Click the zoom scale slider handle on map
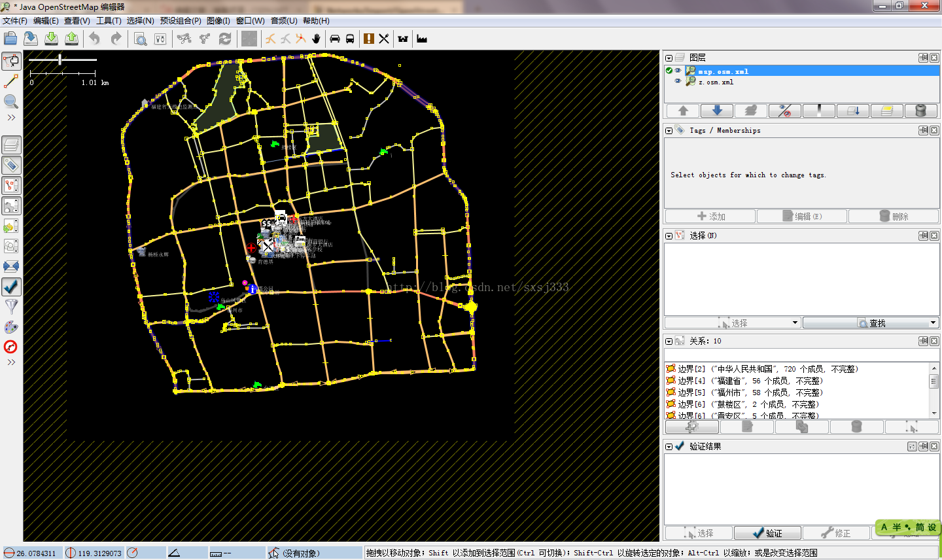 coord(60,60)
